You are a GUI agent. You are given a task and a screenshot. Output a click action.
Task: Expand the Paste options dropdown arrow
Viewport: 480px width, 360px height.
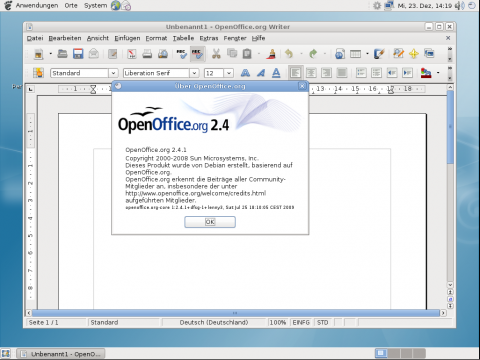coord(259,54)
